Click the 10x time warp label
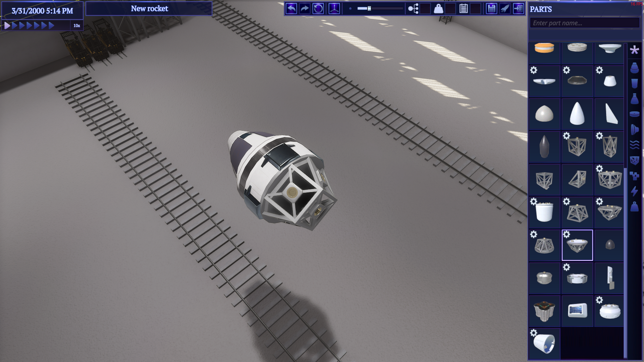The width and height of the screenshot is (644, 362). 77,25
